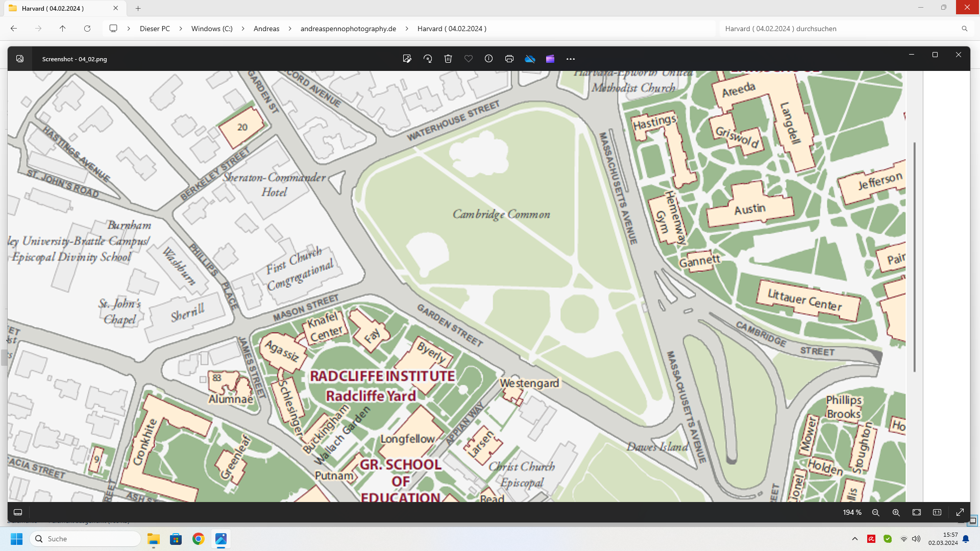This screenshot has width=980, height=551.
Task: Add a new File Explorer tab
Action: pos(138,8)
